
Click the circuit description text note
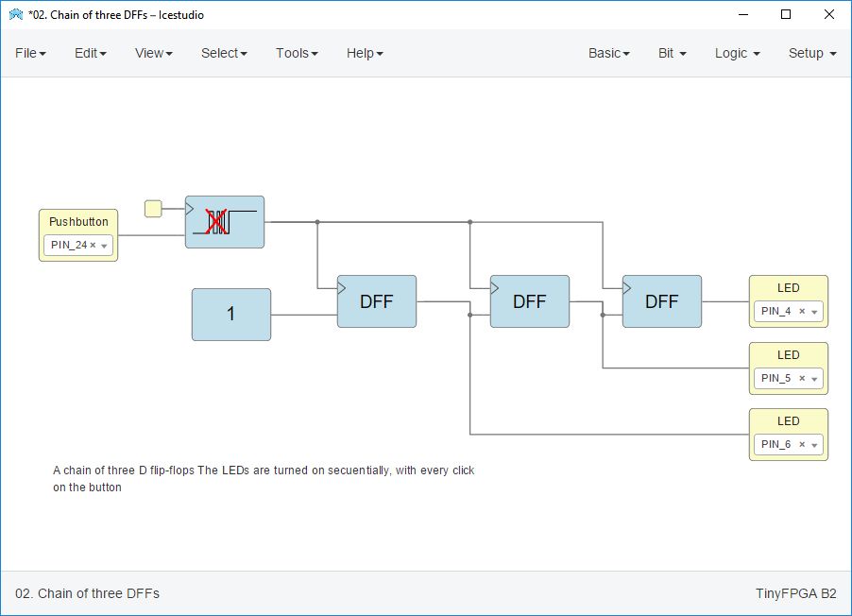(x=264, y=478)
